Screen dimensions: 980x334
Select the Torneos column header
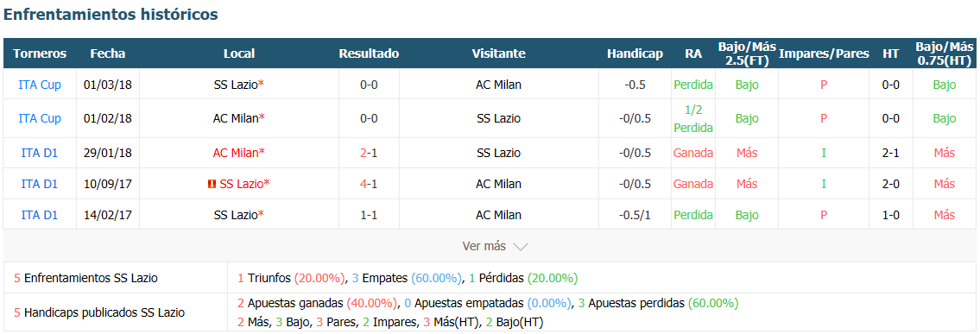tap(40, 54)
